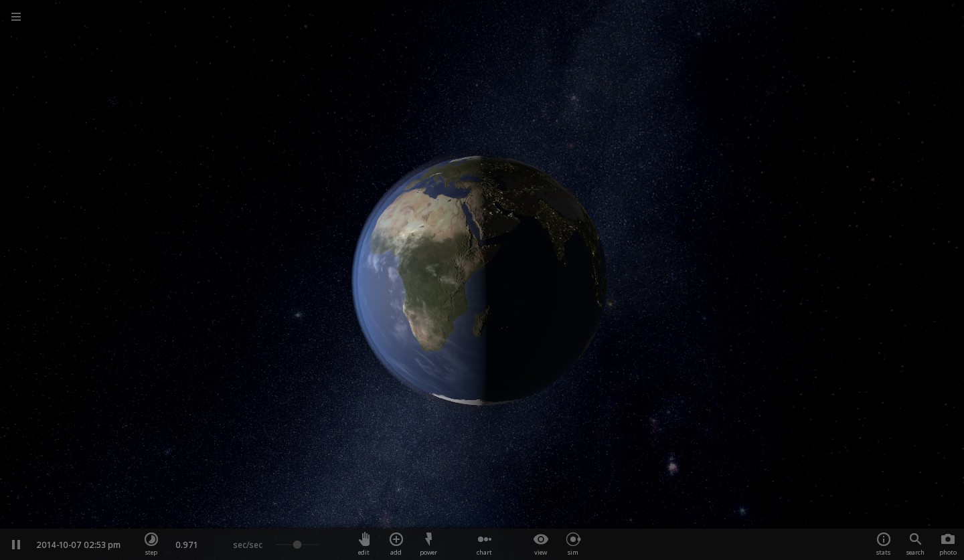The width and height of the screenshot is (964, 560).
Task: Open the Sim settings panel
Action: coord(572,543)
